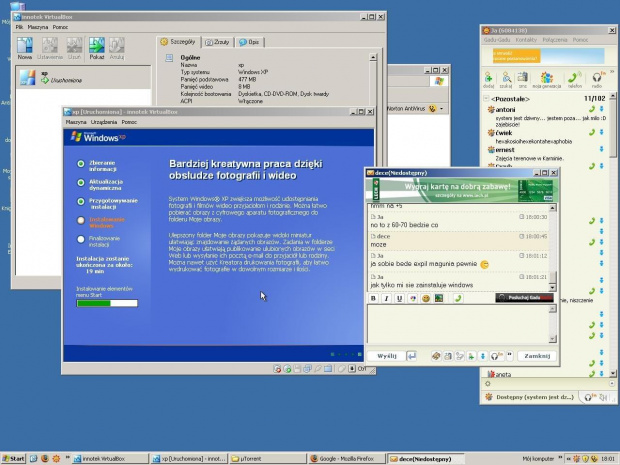
Task: Open the Kontakty menu in Gadu-Gadu
Action: [x=526, y=40]
